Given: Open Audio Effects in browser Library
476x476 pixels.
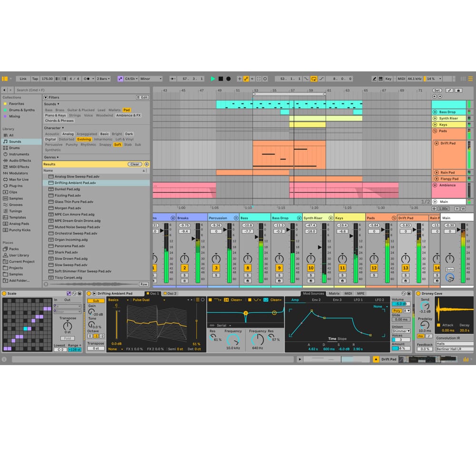Looking at the screenshot, I should pos(20,160).
